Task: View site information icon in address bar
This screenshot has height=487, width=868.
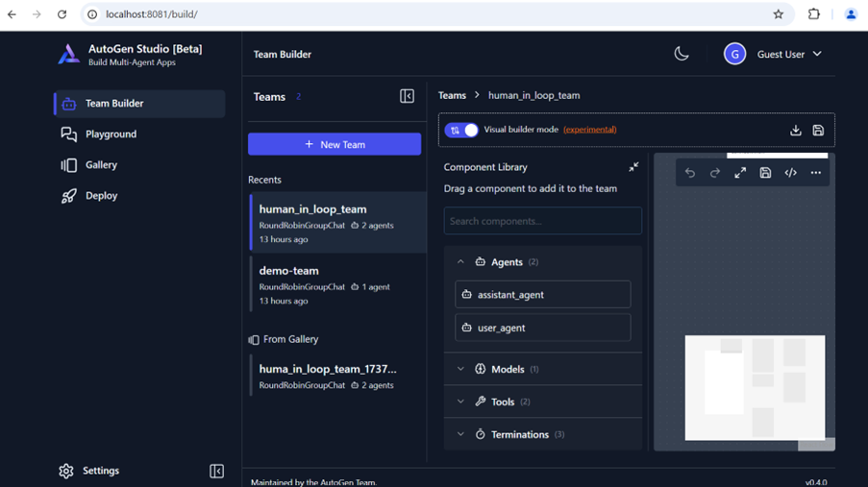Action: (x=92, y=14)
